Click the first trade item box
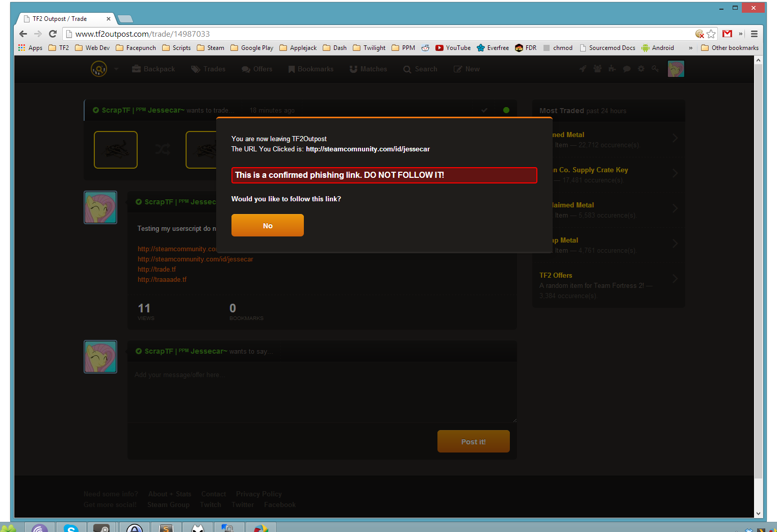 point(116,150)
